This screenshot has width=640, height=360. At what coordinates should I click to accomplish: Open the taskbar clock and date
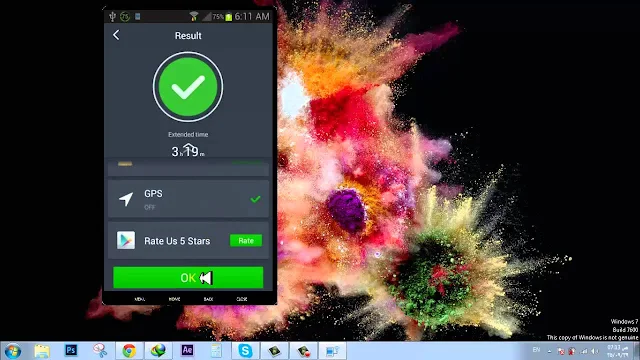pos(617,351)
